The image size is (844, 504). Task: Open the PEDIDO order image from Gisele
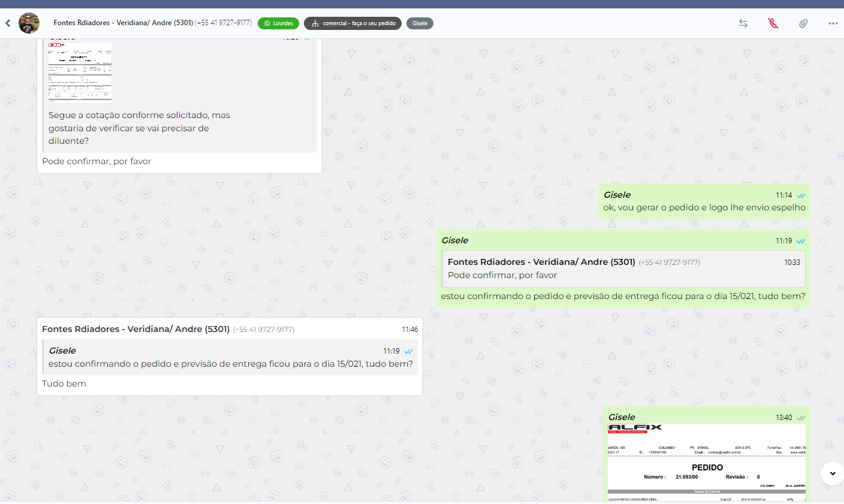707,462
